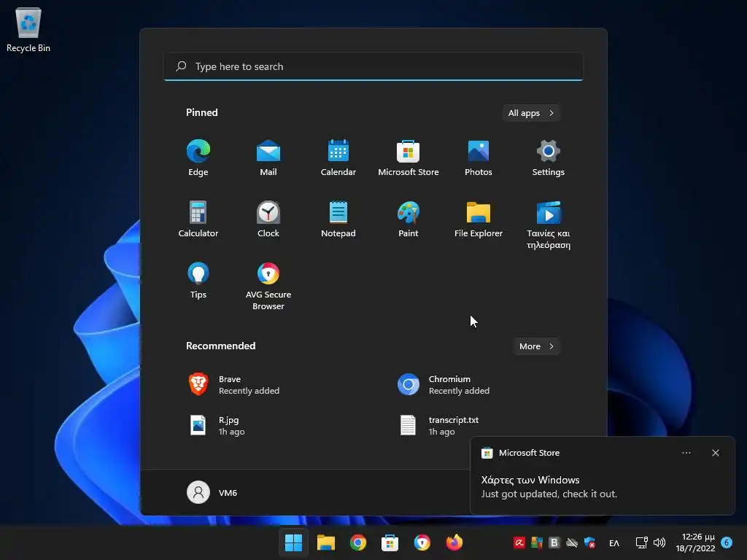747x560 pixels.
Task: Open the network tray icon
Action: (x=642, y=542)
